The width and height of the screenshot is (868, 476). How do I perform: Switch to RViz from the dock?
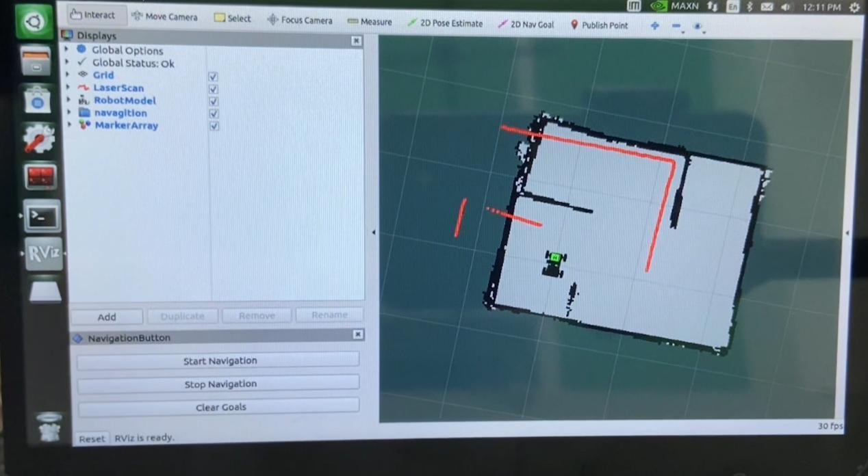44,254
